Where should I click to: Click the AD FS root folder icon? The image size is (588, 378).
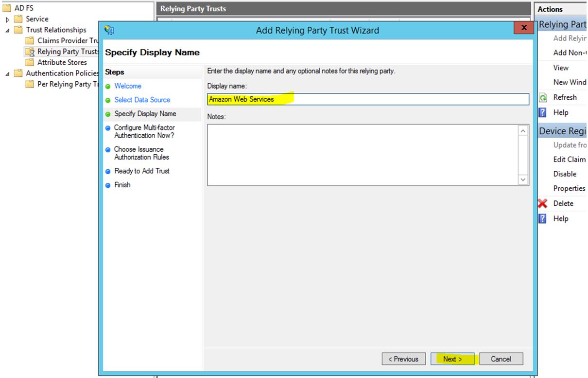[x=7, y=8]
